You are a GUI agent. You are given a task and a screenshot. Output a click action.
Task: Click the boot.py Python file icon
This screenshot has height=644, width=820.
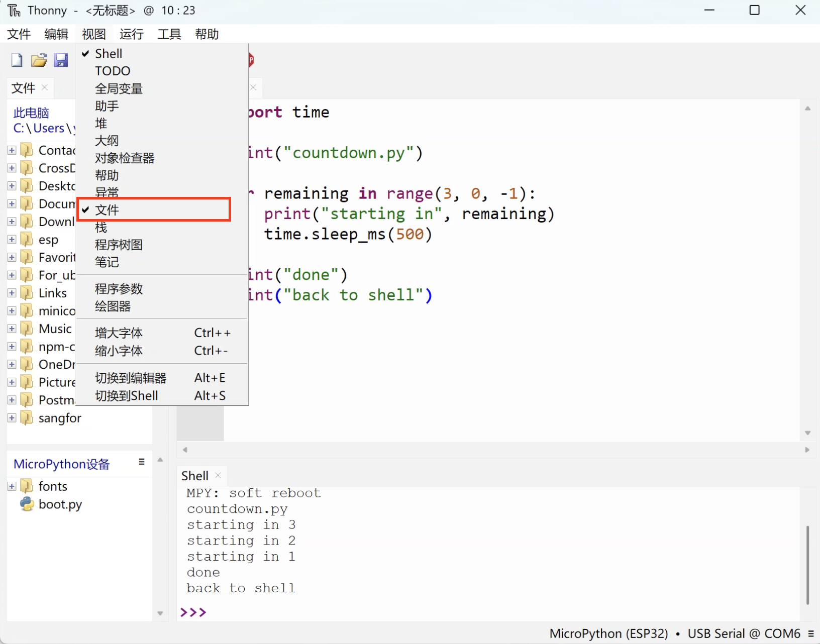pyautogui.click(x=27, y=504)
